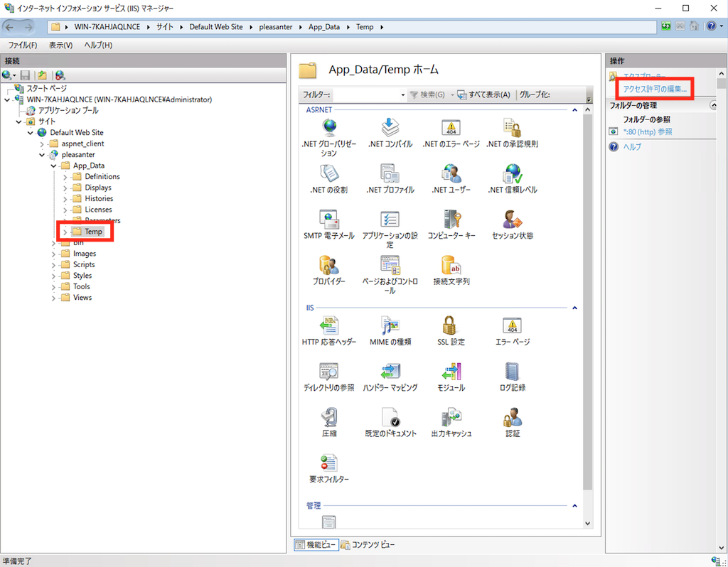728x567 pixels.
Task: Open the SSL 設定 padlock icon
Action: click(449, 325)
